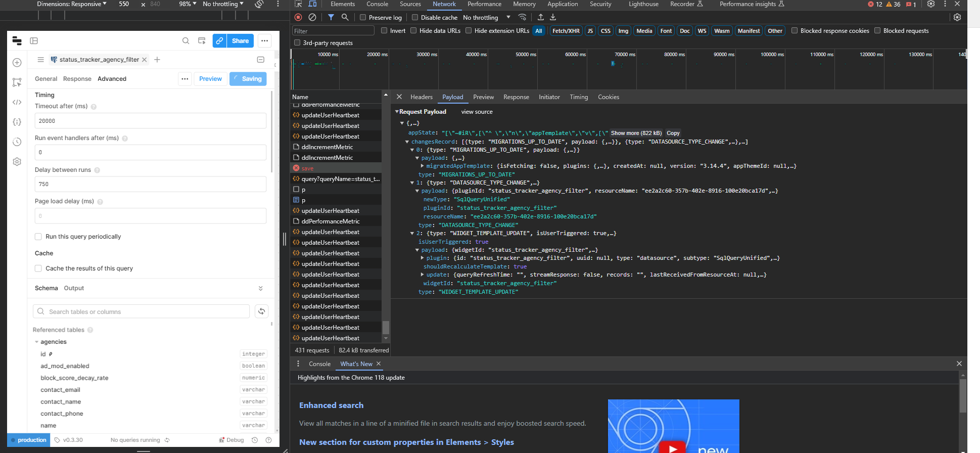Viewport: 980px width, 453px height.
Task: Expand the update object node
Action: [422, 275]
